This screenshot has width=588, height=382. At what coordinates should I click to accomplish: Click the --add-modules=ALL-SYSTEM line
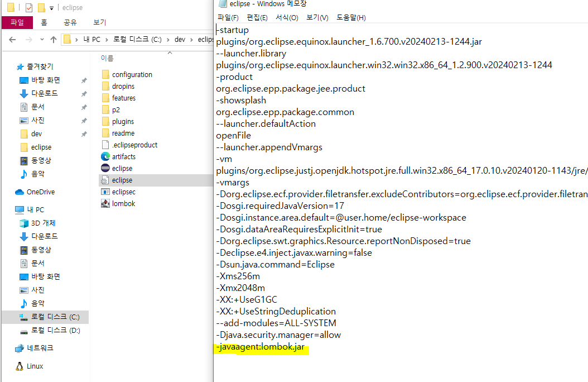(x=276, y=323)
